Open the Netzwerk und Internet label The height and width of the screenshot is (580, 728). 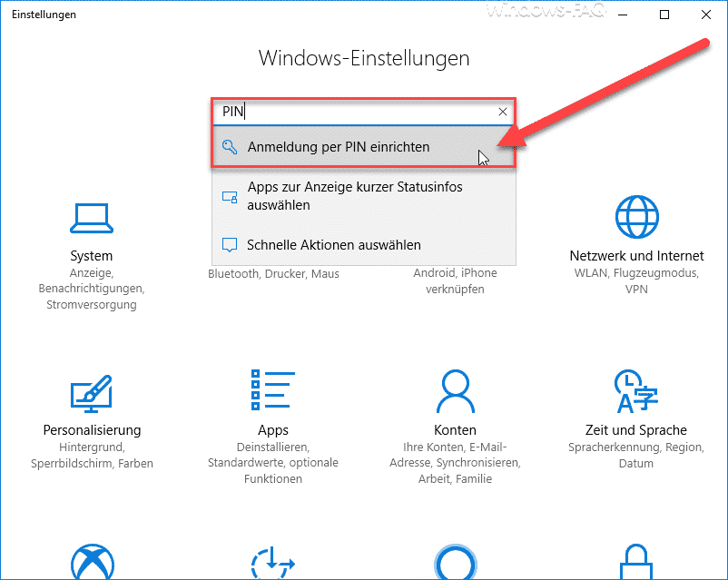636,256
